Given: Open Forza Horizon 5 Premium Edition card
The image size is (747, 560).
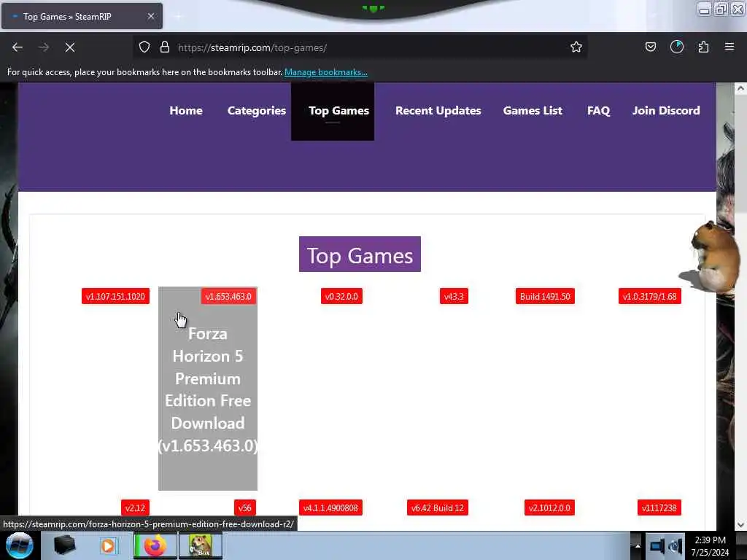Looking at the screenshot, I should [208, 389].
